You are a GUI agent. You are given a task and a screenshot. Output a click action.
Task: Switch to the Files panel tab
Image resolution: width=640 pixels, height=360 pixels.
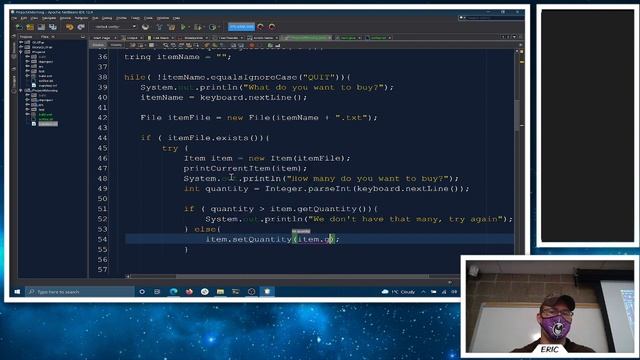click(x=45, y=37)
